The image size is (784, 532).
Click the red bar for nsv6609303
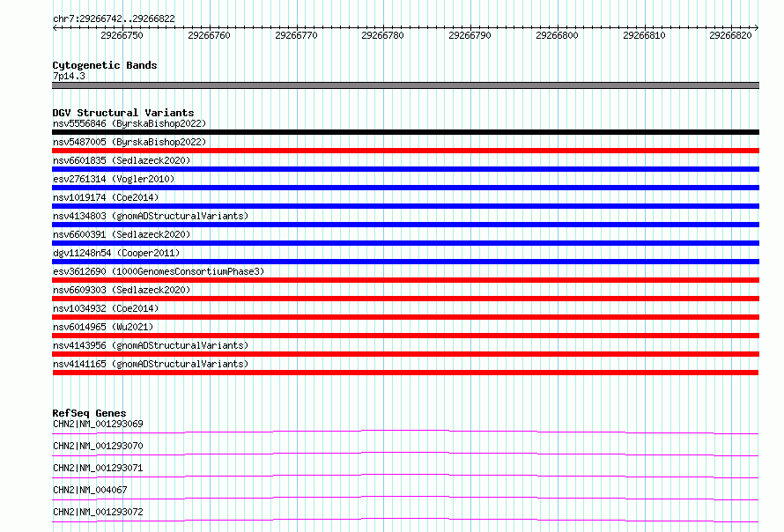(405, 299)
